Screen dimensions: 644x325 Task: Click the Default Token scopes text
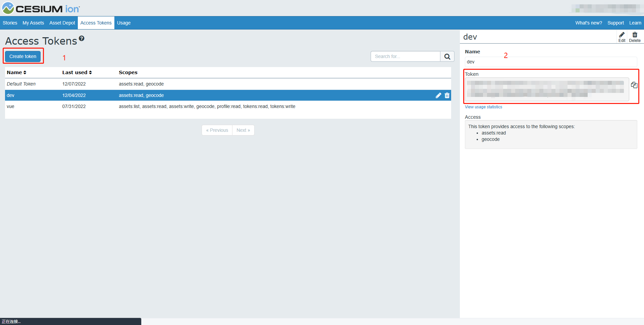point(141,84)
